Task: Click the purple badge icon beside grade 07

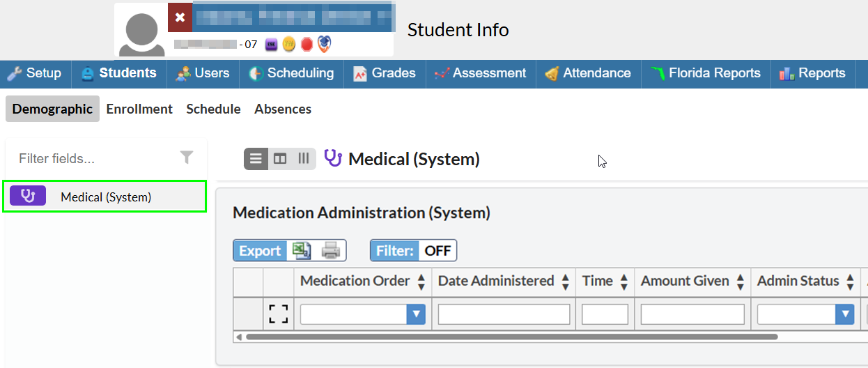Action: point(272,45)
